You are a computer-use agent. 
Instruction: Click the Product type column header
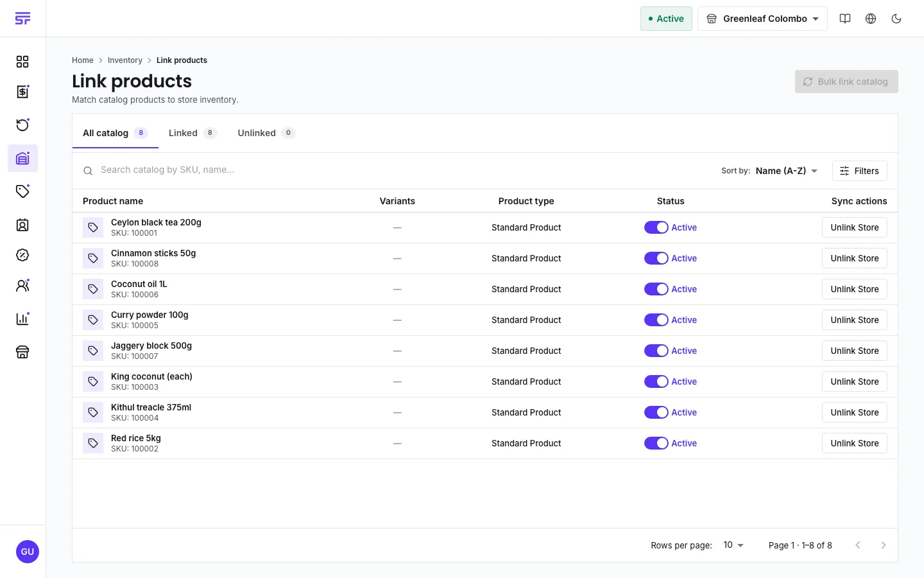pyautogui.click(x=526, y=201)
